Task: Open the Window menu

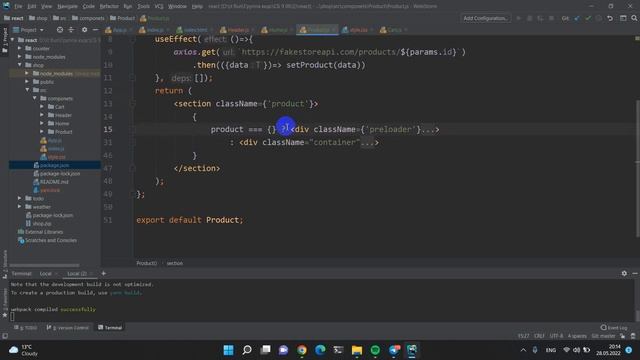Action: point(177,6)
